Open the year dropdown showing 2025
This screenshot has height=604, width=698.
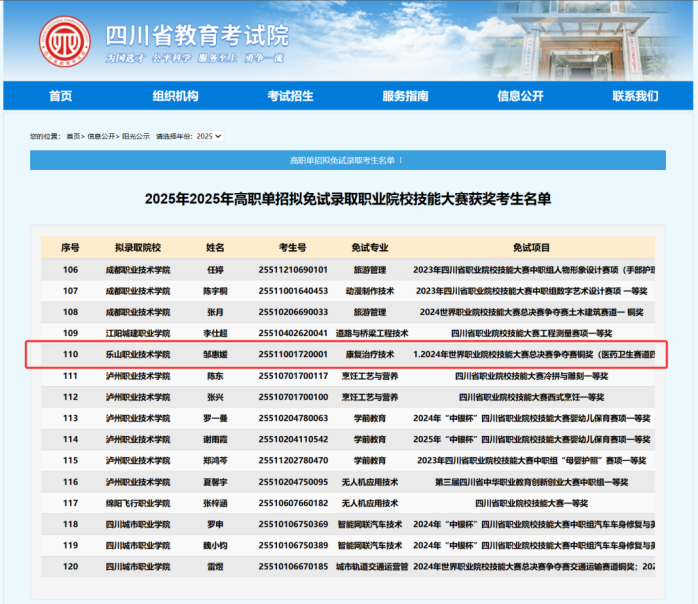click(x=209, y=136)
